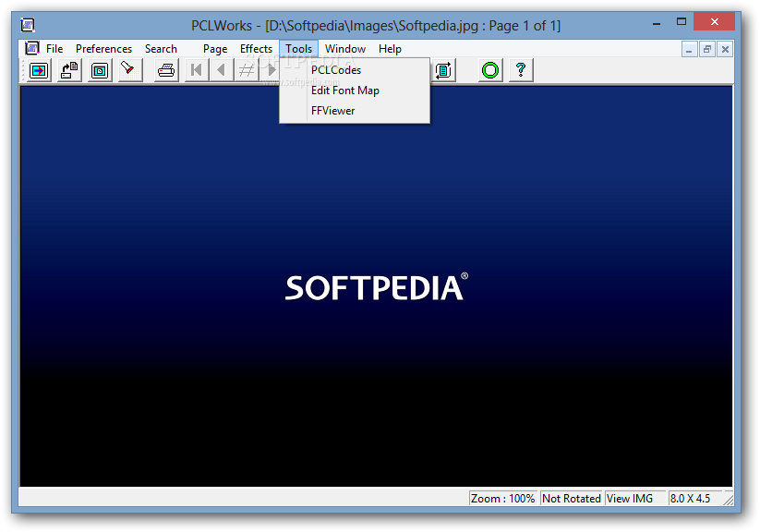Choose PCLCodes from the Tools menu
The image size is (760, 532).
[355, 70]
